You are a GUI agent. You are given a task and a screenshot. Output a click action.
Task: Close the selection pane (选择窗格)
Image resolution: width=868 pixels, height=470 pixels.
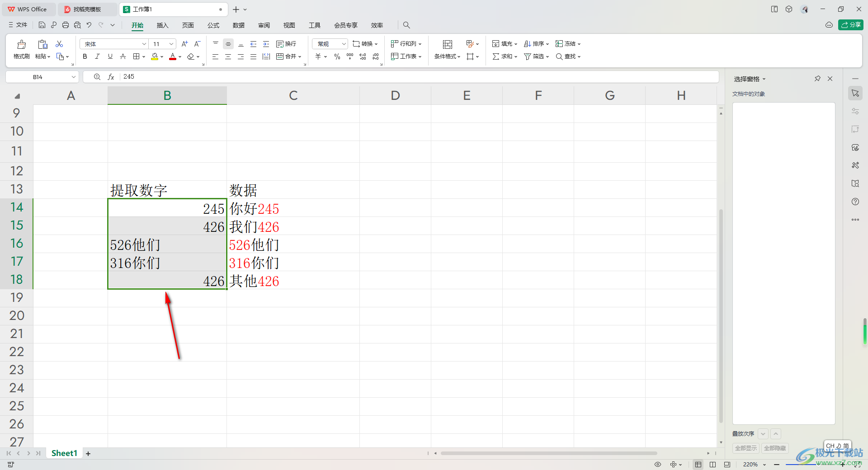coord(830,79)
